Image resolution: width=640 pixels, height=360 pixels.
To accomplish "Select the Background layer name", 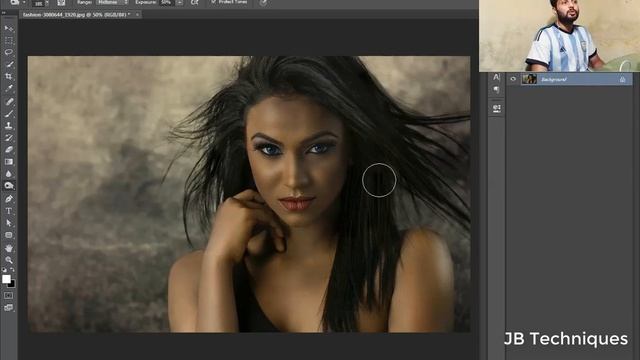I will click(553, 80).
